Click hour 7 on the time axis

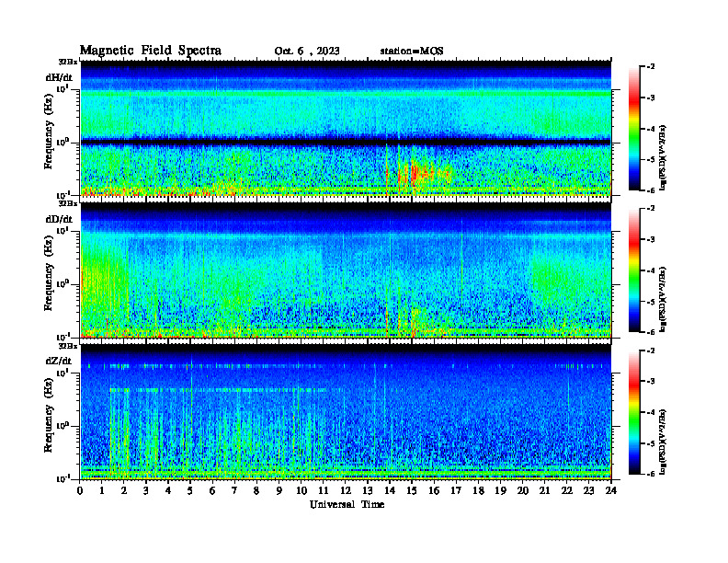point(235,490)
